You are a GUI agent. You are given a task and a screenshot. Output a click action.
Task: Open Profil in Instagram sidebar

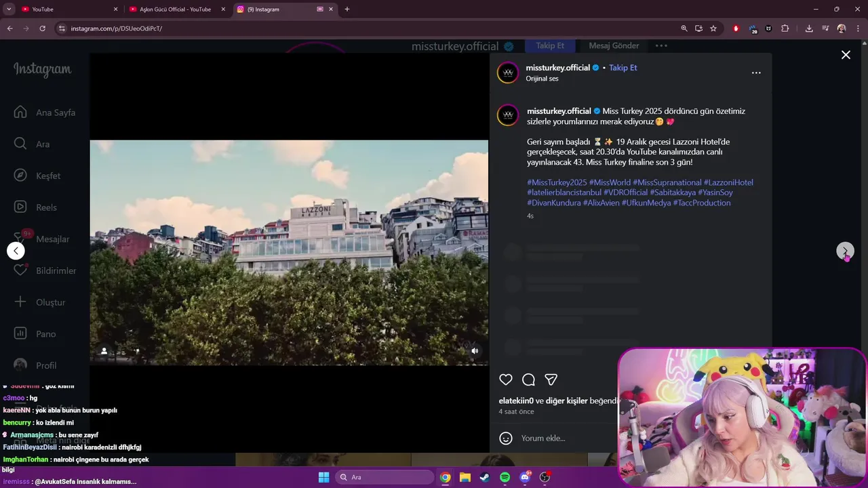click(35, 365)
